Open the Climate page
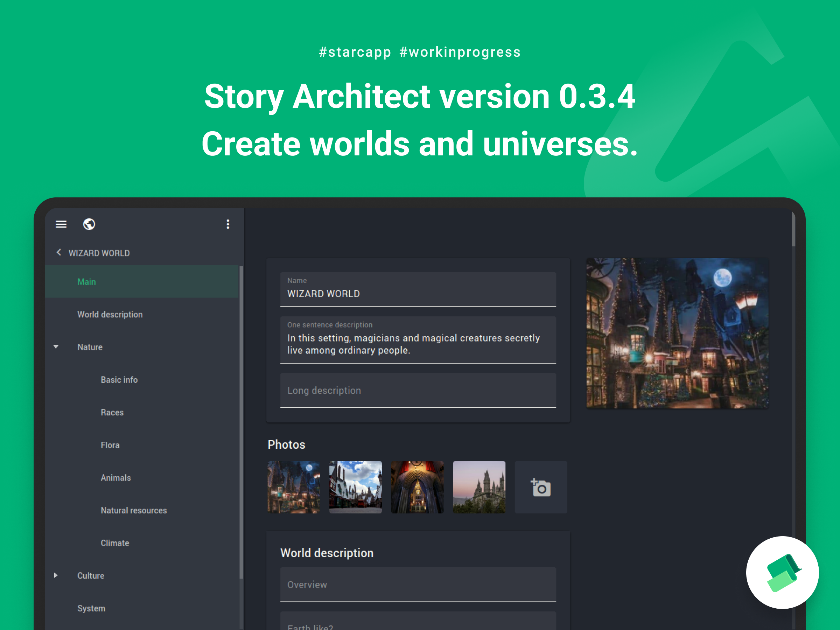This screenshot has height=630, width=840. coord(142,543)
